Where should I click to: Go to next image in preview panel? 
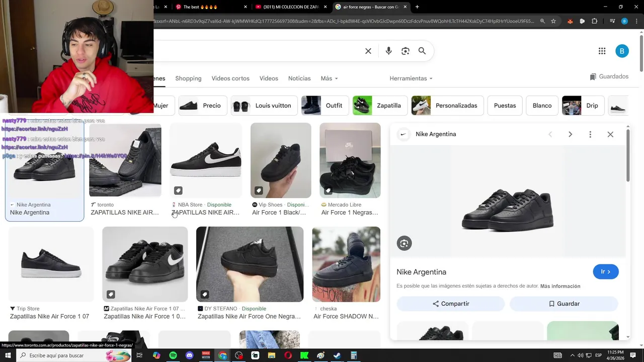click(570, 134)
